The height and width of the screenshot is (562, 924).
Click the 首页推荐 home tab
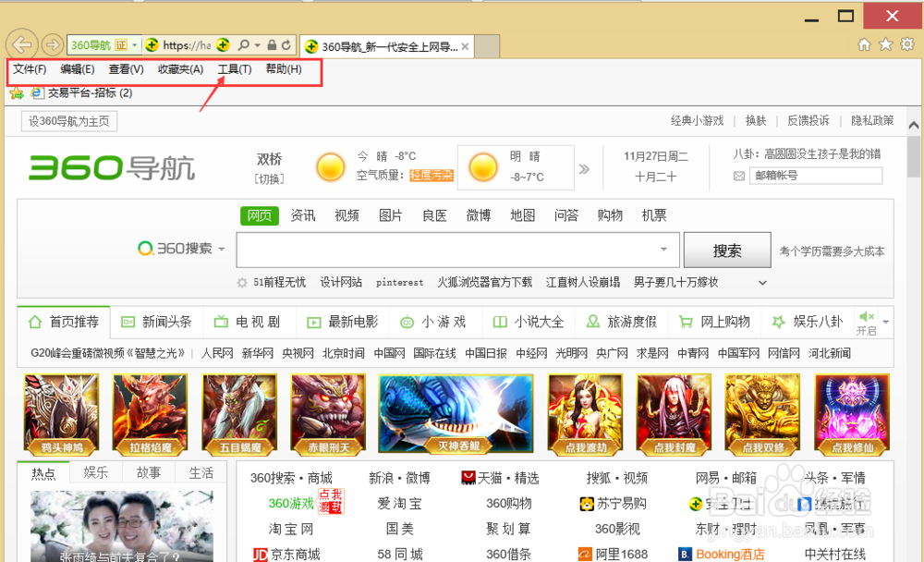point(64,322)
